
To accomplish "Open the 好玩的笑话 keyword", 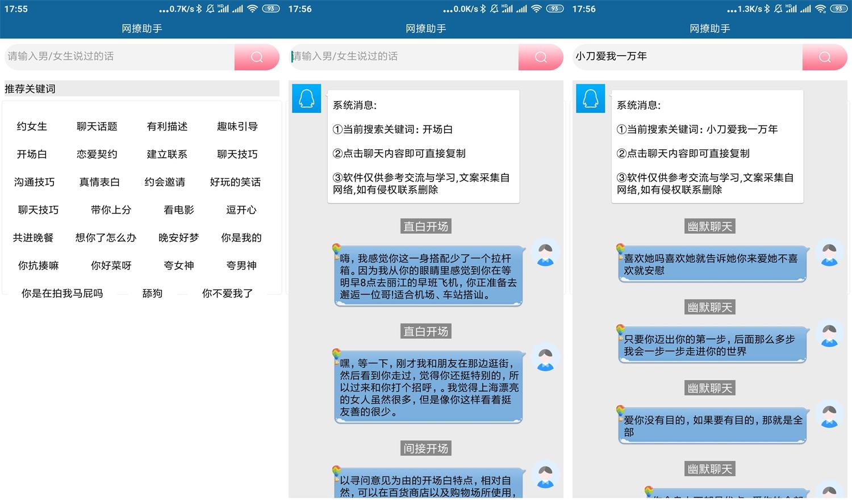I will [x=235, y=182].
